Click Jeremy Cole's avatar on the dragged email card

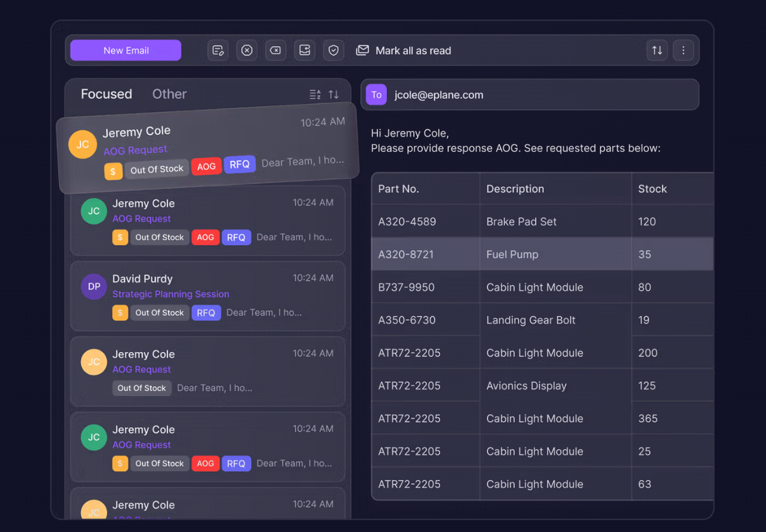click(x=82, y=144)
